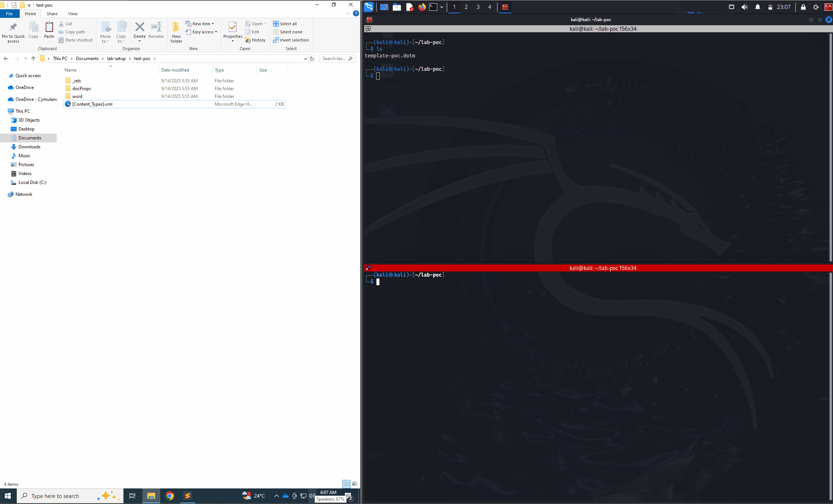Image resolution: width=833 pixels, height=504 pixels.
Task: Open Firefox from the Kali panel
Action: pyautogui.click(x=422, y=7)
